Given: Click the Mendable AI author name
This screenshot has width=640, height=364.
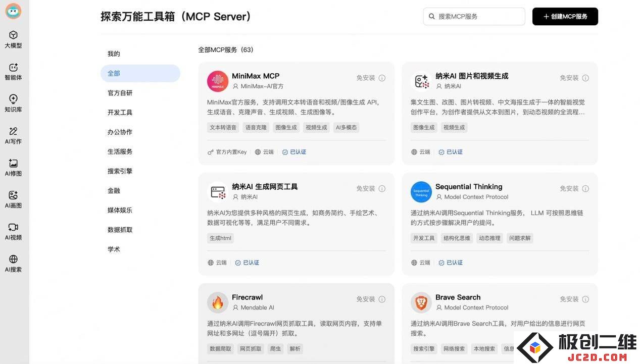Looking at the screenshot, I should (258, 307).
